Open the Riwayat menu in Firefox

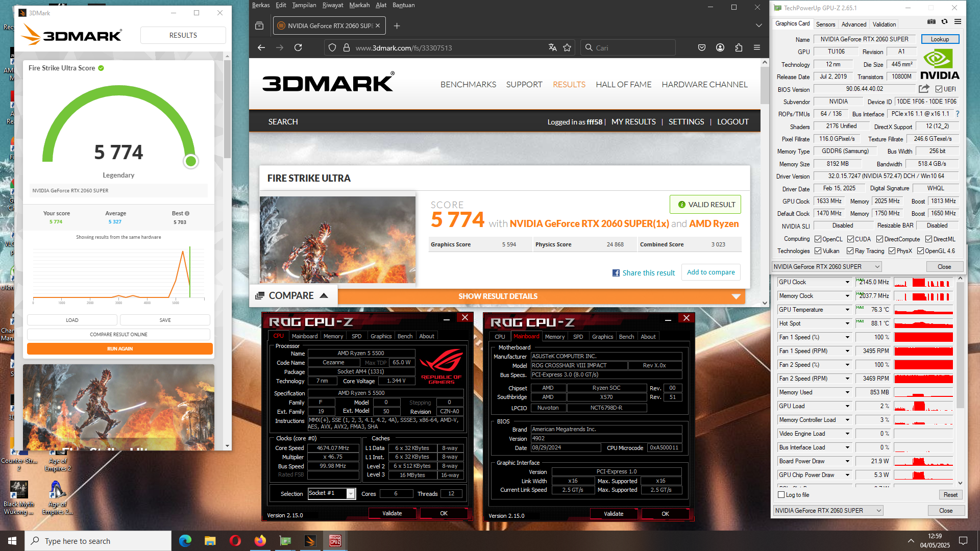(332, 5)
